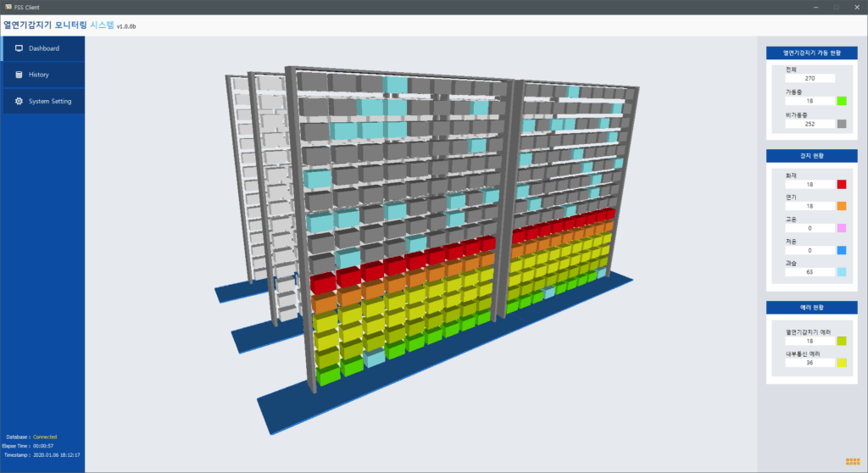Select the yellow 내부통신 에러 color swatch
This screenshot has width=868, height=473.
pyautogui.click(x=842, y=363)
